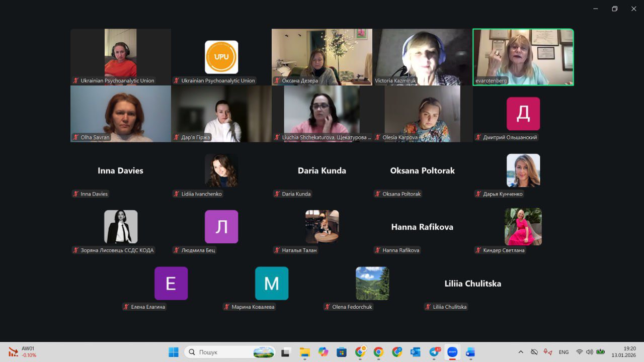The image size is (644, 362).
Task: Select the evarotenberg active speaker video
Action: pos(523,57)
